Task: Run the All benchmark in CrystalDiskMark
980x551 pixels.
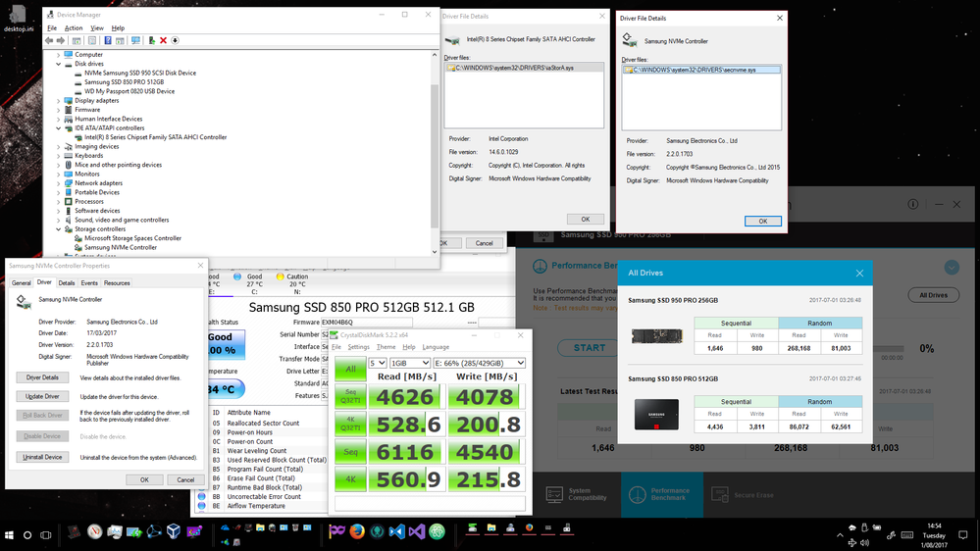Action: click(350, 369)
